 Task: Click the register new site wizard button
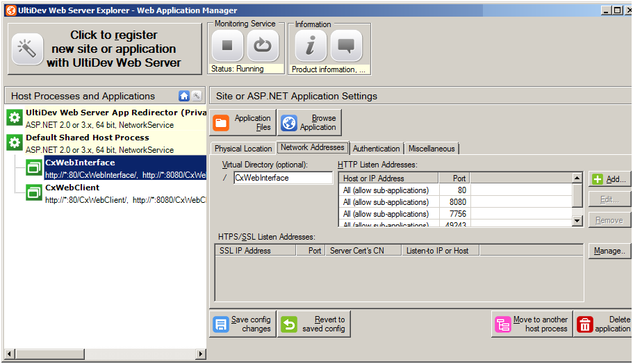click(x=104, y=49)
